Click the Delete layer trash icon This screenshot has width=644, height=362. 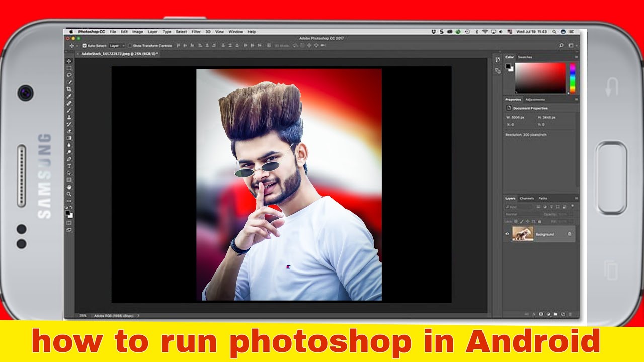click(570, 314)
